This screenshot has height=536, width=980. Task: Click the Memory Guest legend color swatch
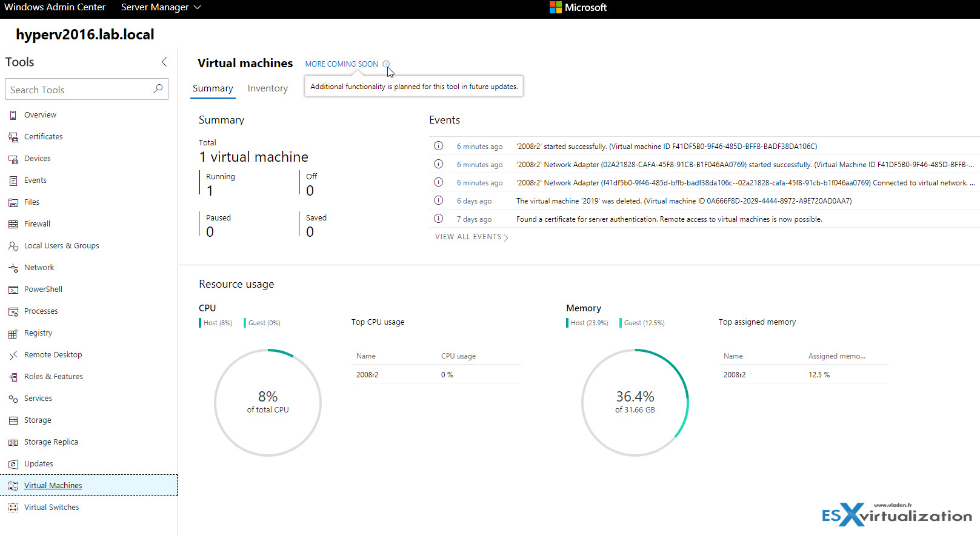[x=621, y=323]
